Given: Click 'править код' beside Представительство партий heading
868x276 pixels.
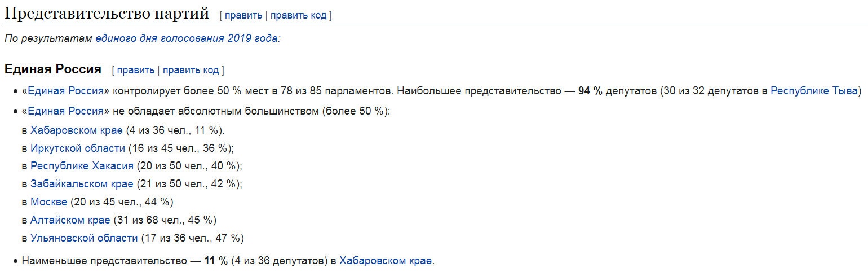Looking at the screenshot, I should (298, 15).
